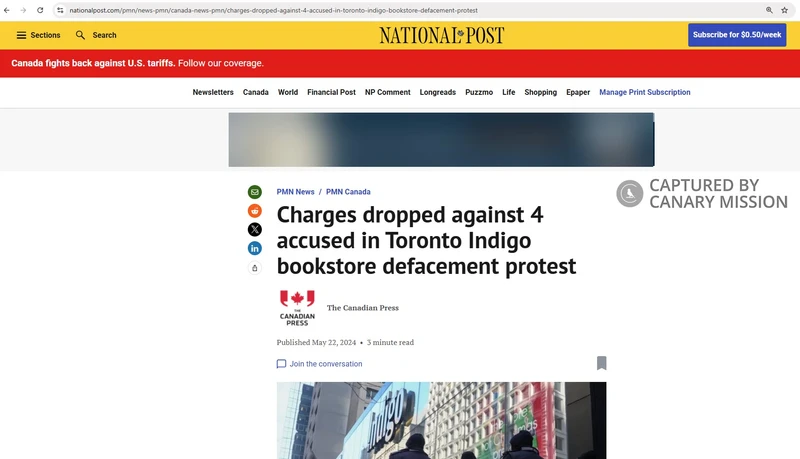Open Manage Print Subscription link
The image size is (800, 459).
click(x=644, y=92)
